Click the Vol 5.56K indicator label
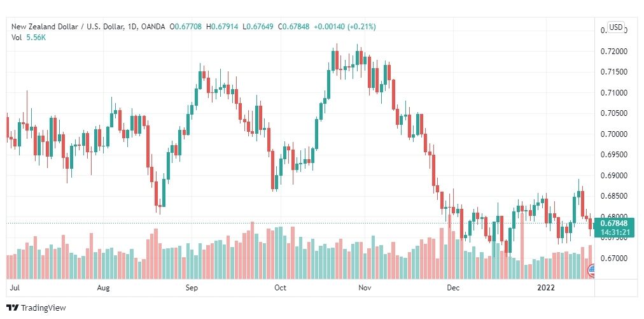Screen dimensions: 644x319 point(29,37)
